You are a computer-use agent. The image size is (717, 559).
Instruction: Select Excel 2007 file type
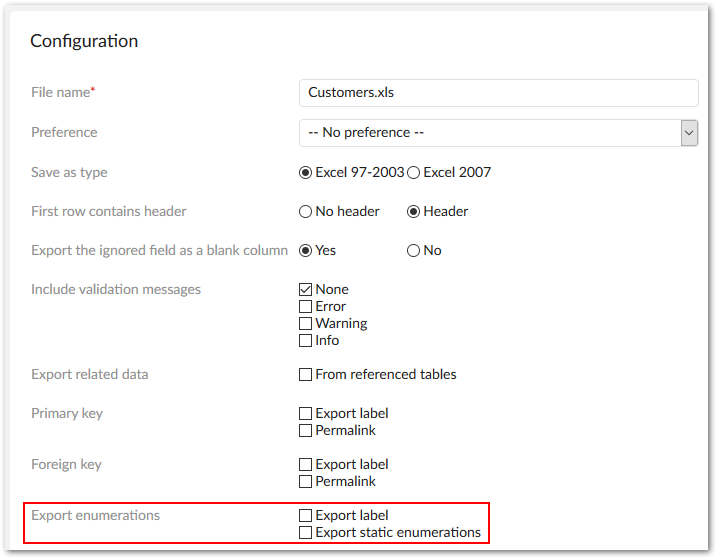coord(414,172)
